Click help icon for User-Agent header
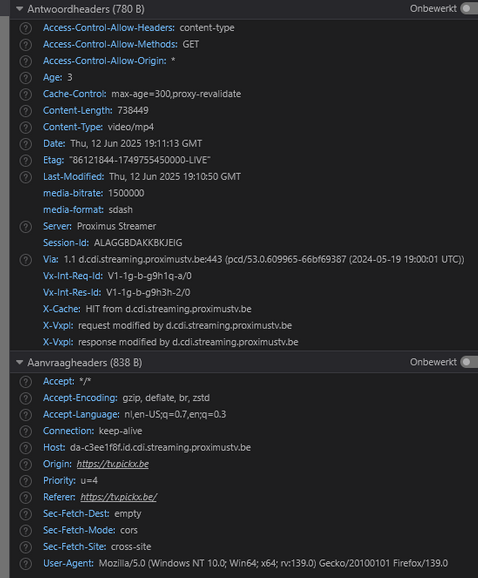 25,564
